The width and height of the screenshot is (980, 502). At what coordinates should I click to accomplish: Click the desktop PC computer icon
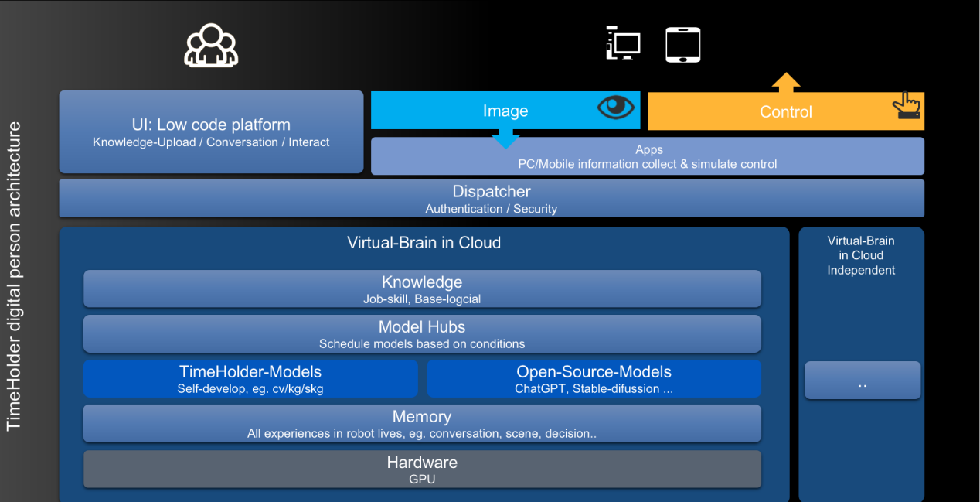coord(623,43)
